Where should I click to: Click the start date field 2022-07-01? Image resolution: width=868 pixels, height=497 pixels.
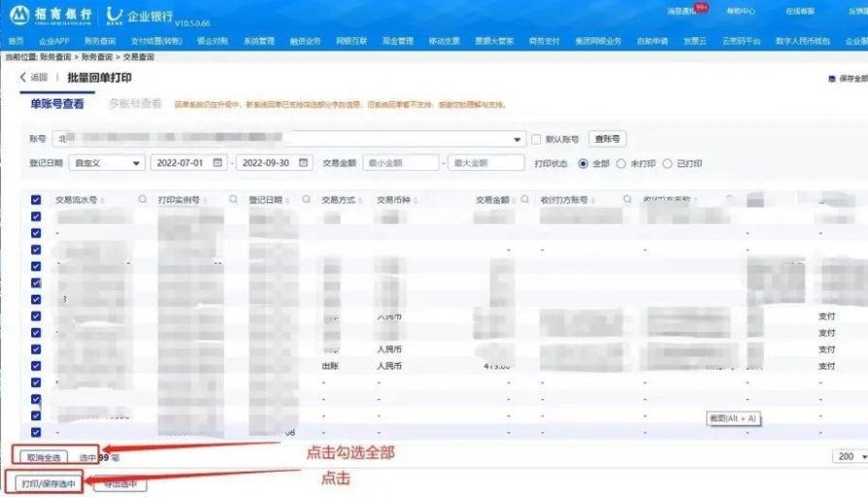coord(189,162)
